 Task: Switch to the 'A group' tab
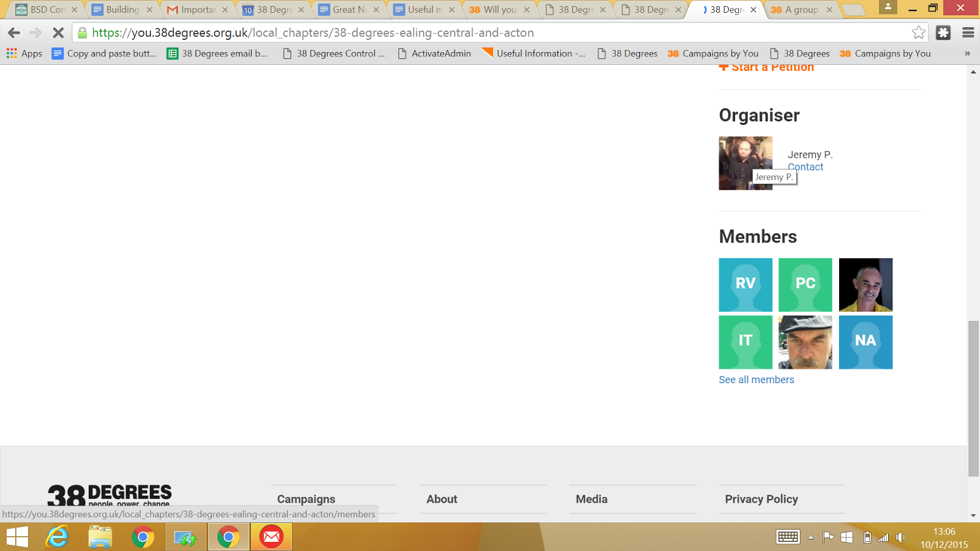tap(801, 10)
